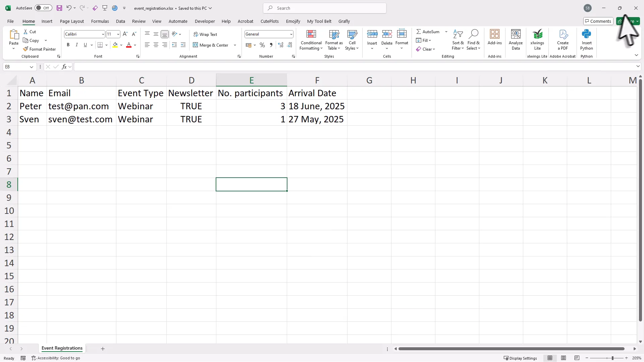Enable Wrap Text for the cell
This screenshot has height=362, width=644.
206,34
